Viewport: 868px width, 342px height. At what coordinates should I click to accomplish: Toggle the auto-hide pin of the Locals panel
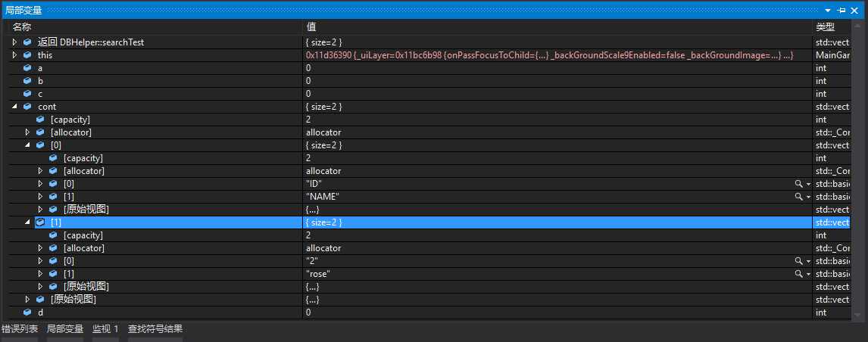(842, 11)
